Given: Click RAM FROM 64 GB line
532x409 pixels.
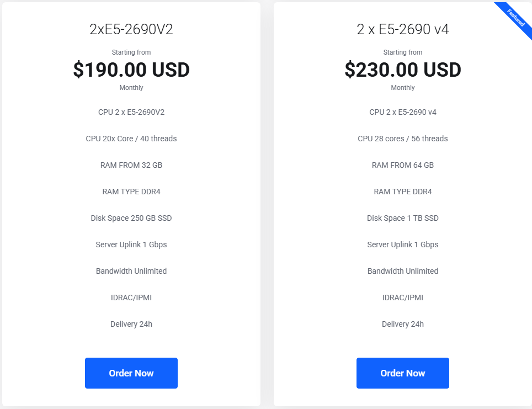Looking at the screenshot, I should tap(403, 165).
